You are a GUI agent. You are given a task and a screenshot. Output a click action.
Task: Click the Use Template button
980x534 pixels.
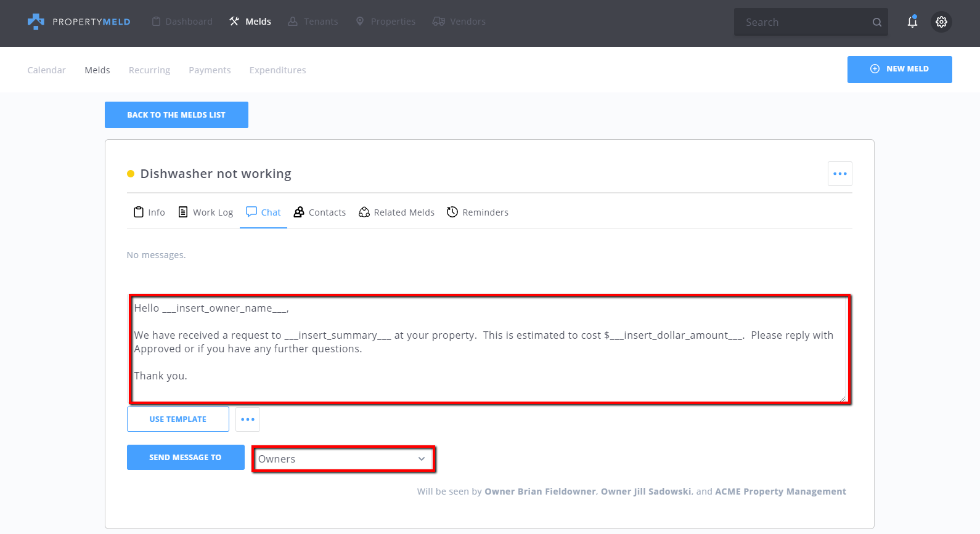pos(178,419)
